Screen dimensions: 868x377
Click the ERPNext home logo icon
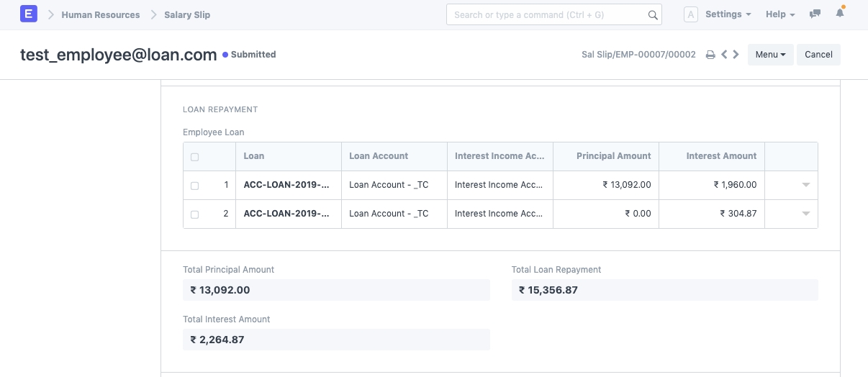point(29,14)
